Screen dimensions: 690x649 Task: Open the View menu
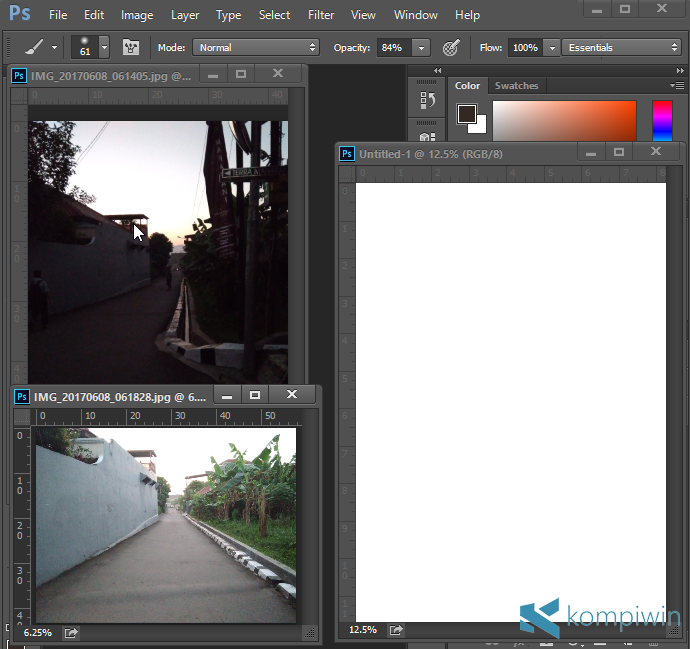click(363, 15)
